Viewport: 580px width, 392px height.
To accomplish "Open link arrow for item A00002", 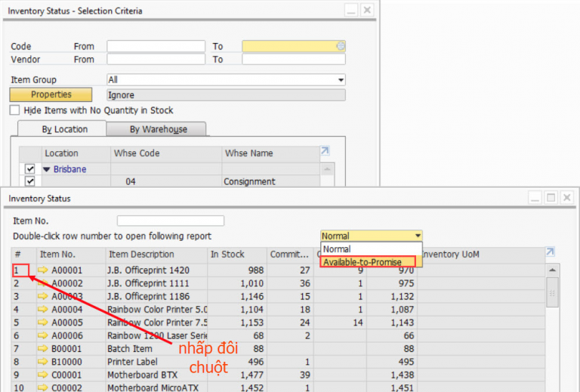I will point(43,283).
